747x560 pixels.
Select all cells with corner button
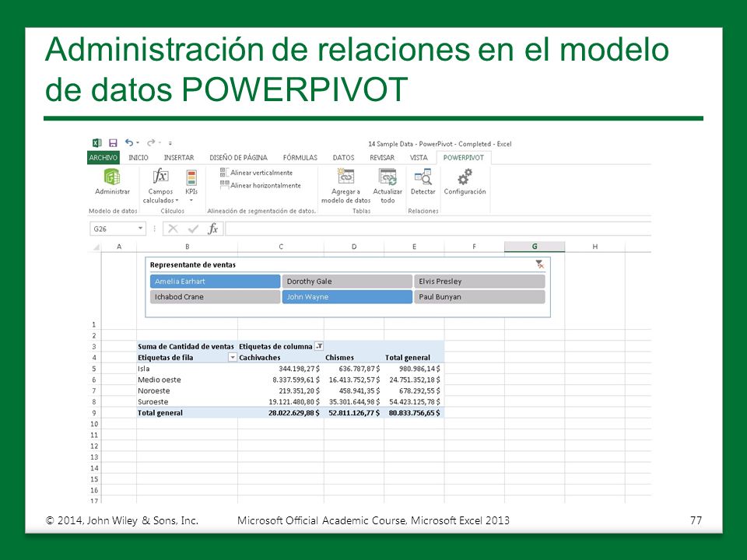(x=96, y=247)
